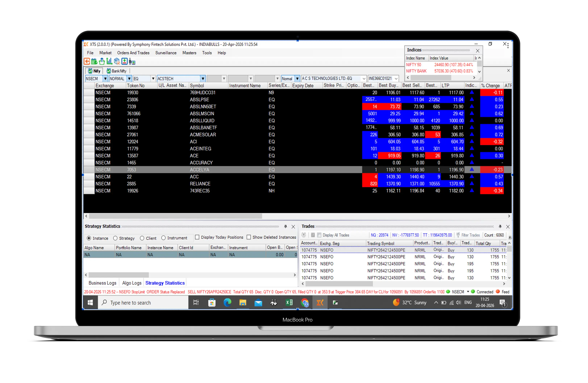Open the NORMAL market type dropdown
The width and height of the screenshot is (588, 383).
pos(129,79)
